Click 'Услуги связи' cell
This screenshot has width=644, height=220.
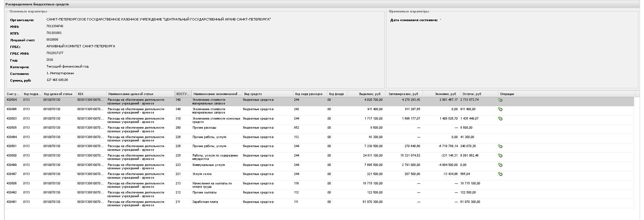[x=202, y=174]
